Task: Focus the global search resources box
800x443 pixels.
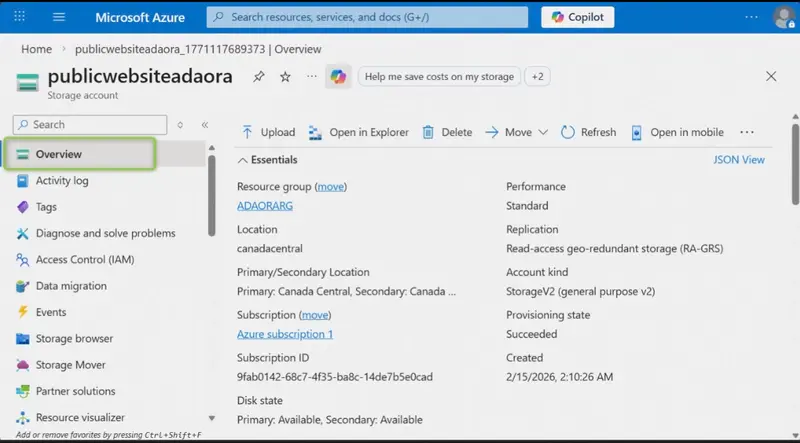Action: point(367,17)
